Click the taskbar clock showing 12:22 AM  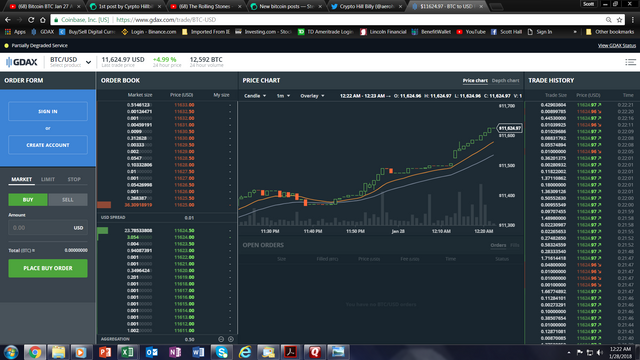pos(620,352)
